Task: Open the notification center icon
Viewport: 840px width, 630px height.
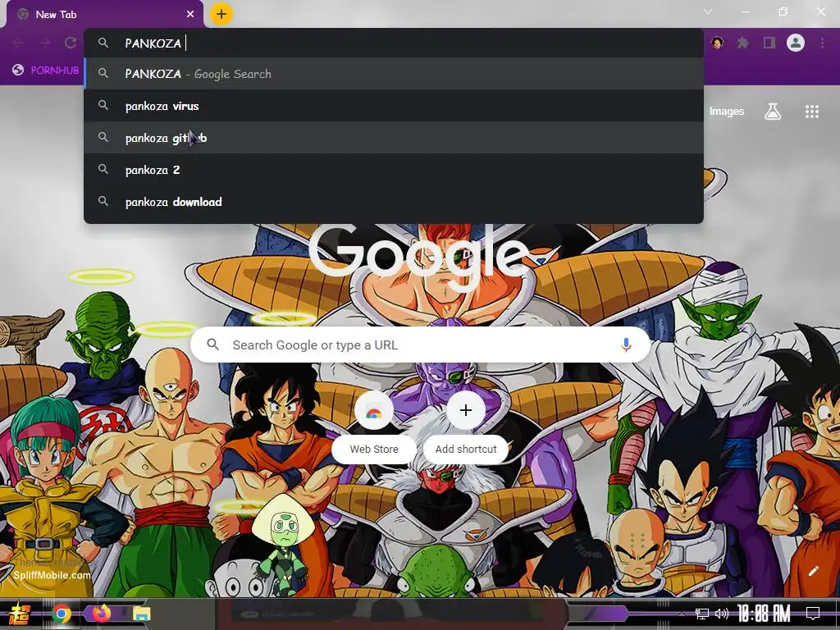Action: tap(813, 614)
